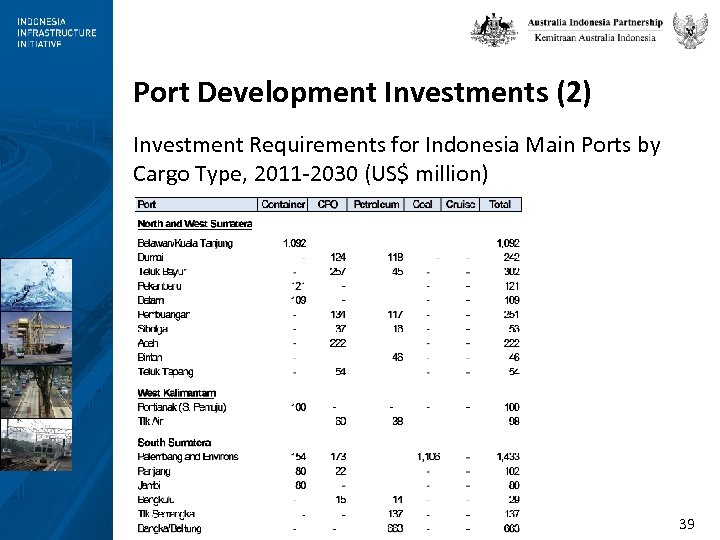
Task: Select the water splash sidebar photo
Action: (x=36, y=285)
